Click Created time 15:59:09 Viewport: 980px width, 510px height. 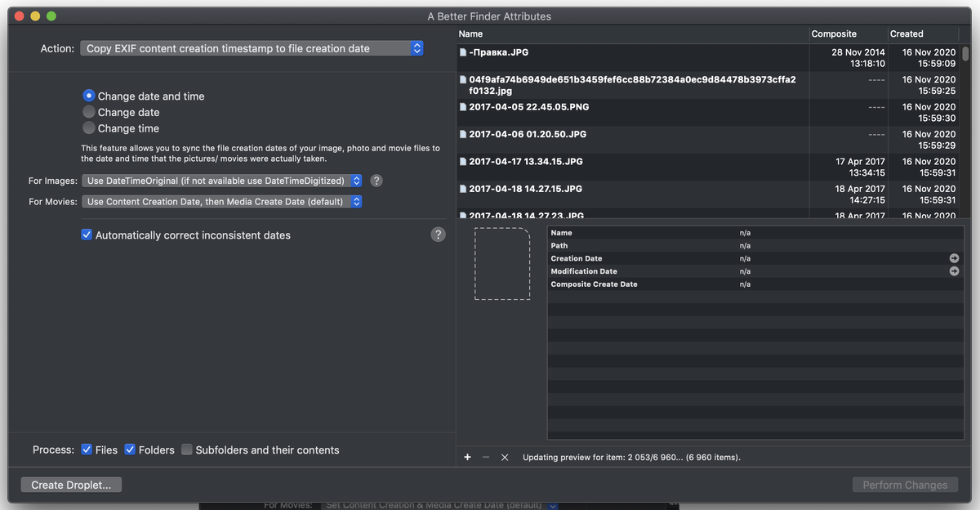[x=936, y=64]
